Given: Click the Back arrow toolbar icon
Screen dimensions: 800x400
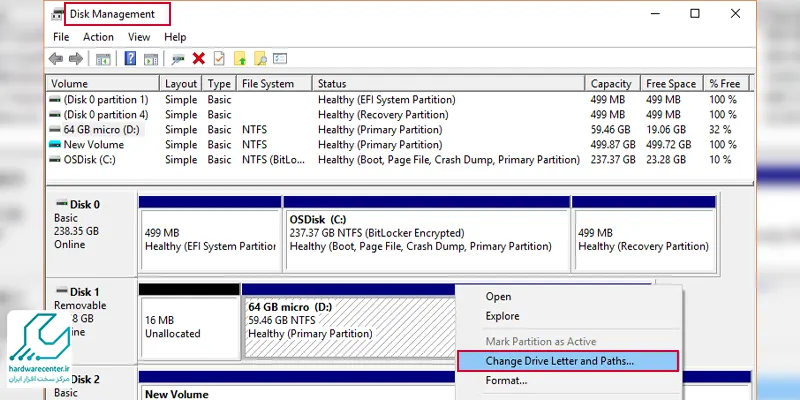Looking at the screenshot, I should [56, 59].
